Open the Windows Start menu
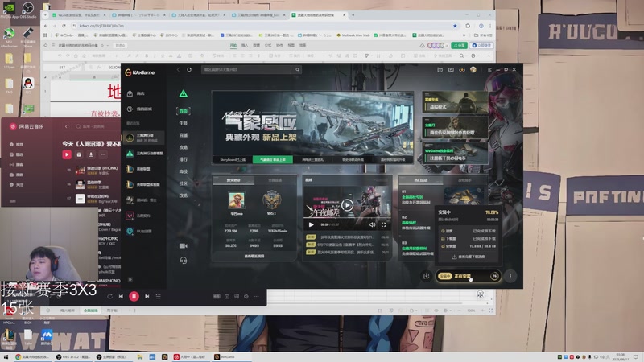The width and height of the screenshot is (644, 362). [x=6, y=357]
